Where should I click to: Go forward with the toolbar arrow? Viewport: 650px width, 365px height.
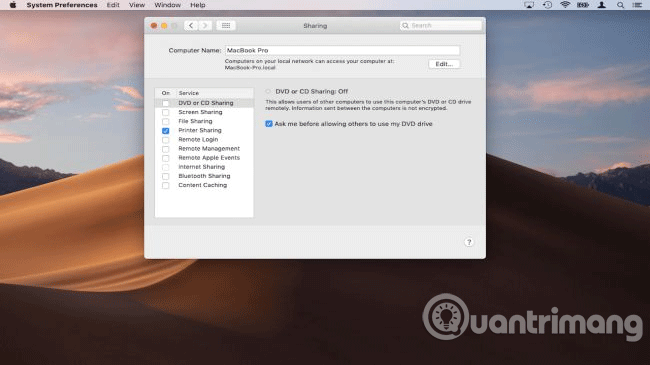(x=205, y=25)
